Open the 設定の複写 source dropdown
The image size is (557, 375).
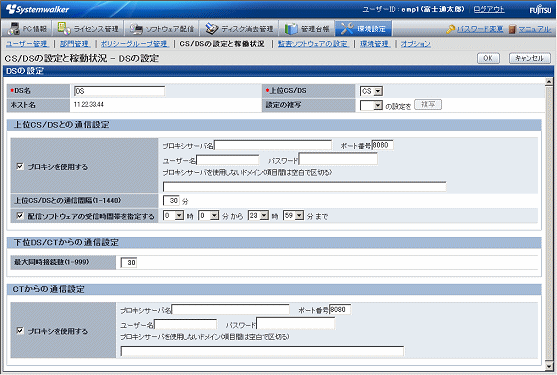371,105
